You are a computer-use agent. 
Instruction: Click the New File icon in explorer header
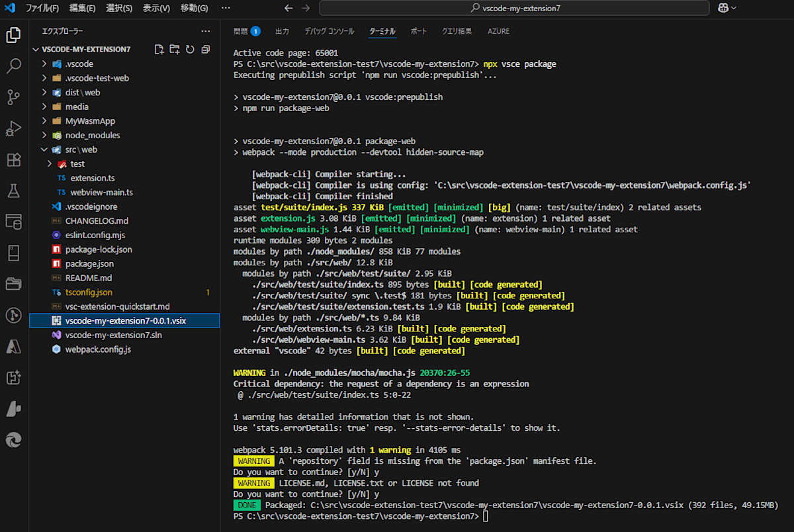point(159,50)
